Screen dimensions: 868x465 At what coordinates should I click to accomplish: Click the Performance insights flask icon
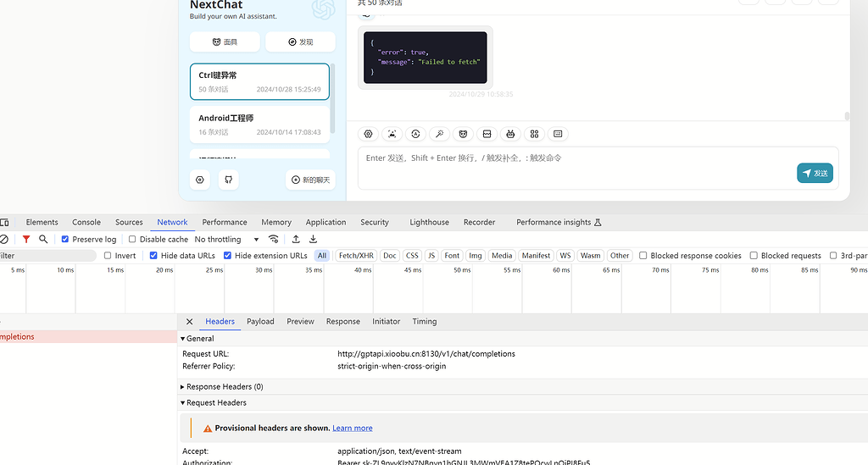(598, 222)
